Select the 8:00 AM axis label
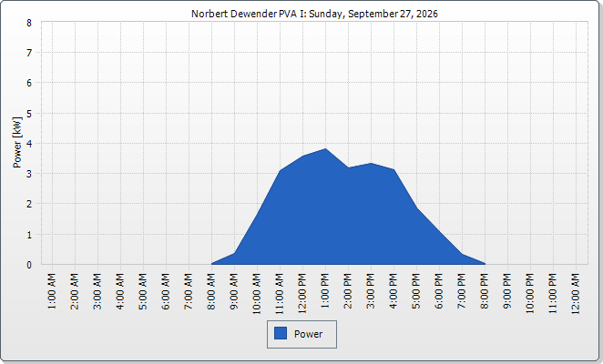603x364 pixels. click(x=211, y=291)
